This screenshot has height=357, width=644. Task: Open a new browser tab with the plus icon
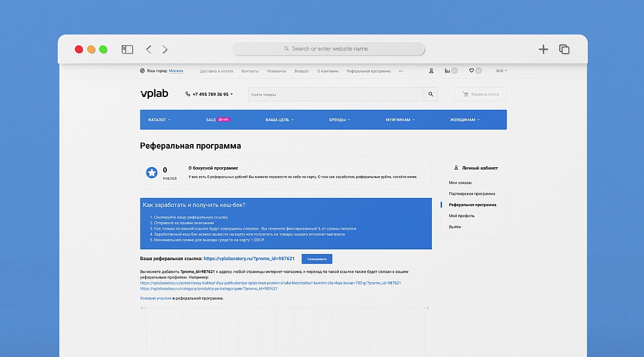pos(543,49)
